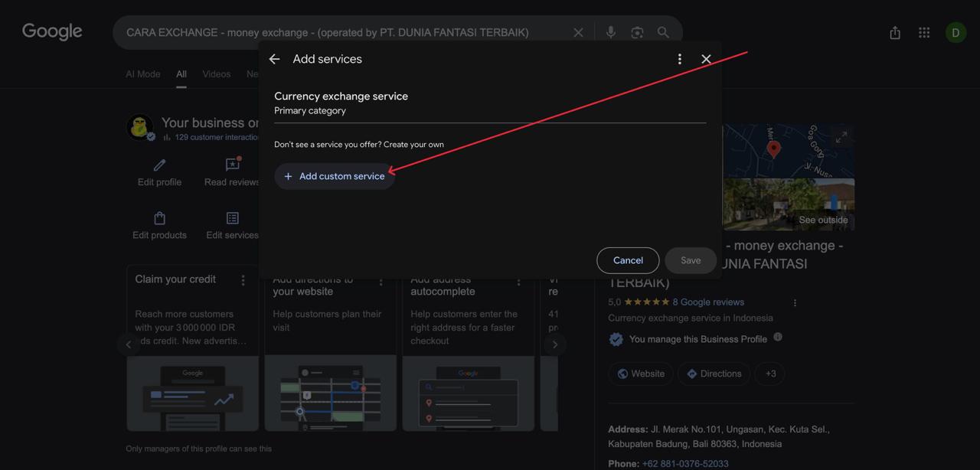Click the Directions button
Viewport: 980px width, 470px height.
click(x=714, y=374)
